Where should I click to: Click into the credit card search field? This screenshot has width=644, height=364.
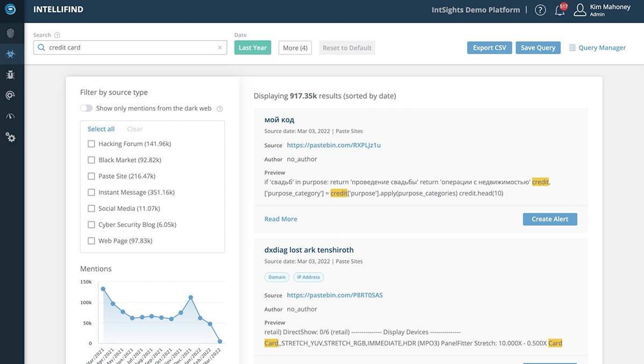tap(129, 48)
